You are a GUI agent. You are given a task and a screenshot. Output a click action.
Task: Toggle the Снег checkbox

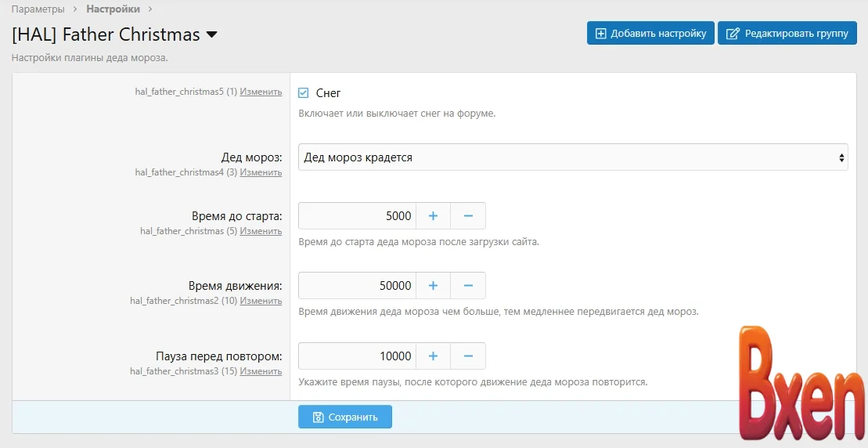304,93
